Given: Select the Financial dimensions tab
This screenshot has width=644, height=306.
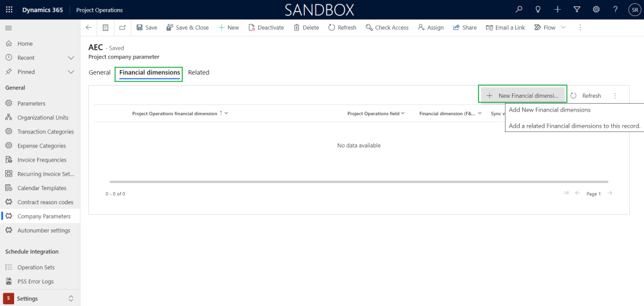Looking at the screenshot, I should (x=149, y=72).
